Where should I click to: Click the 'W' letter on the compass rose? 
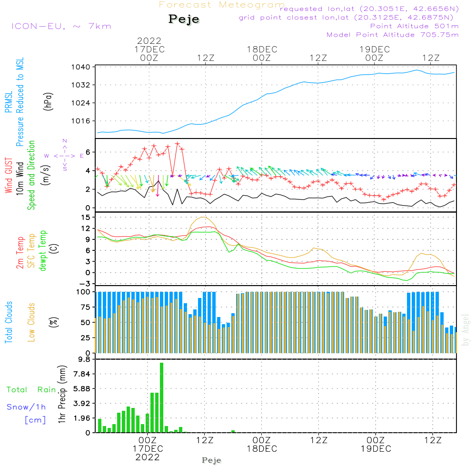tap(47, 156)
